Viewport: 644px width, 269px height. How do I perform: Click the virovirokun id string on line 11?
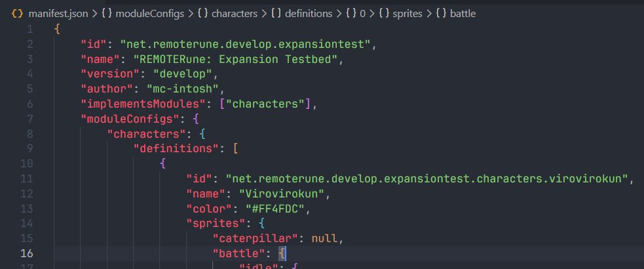point(427,179)
